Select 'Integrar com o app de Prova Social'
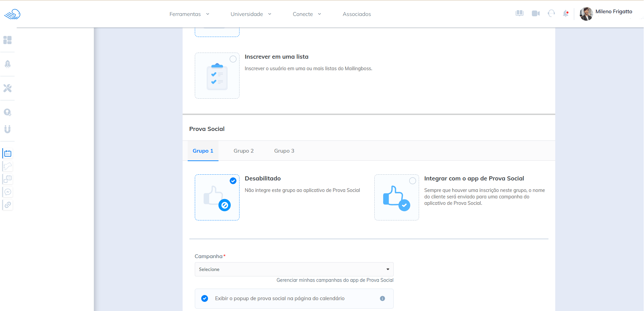The image size is (644, 311). coord(412,181)
